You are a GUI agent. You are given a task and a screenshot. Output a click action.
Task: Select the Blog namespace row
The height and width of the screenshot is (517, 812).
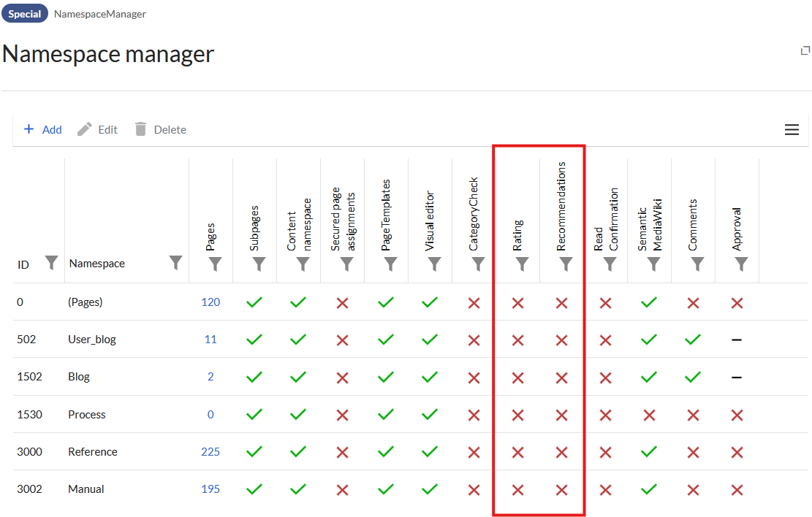click(79, 377)
